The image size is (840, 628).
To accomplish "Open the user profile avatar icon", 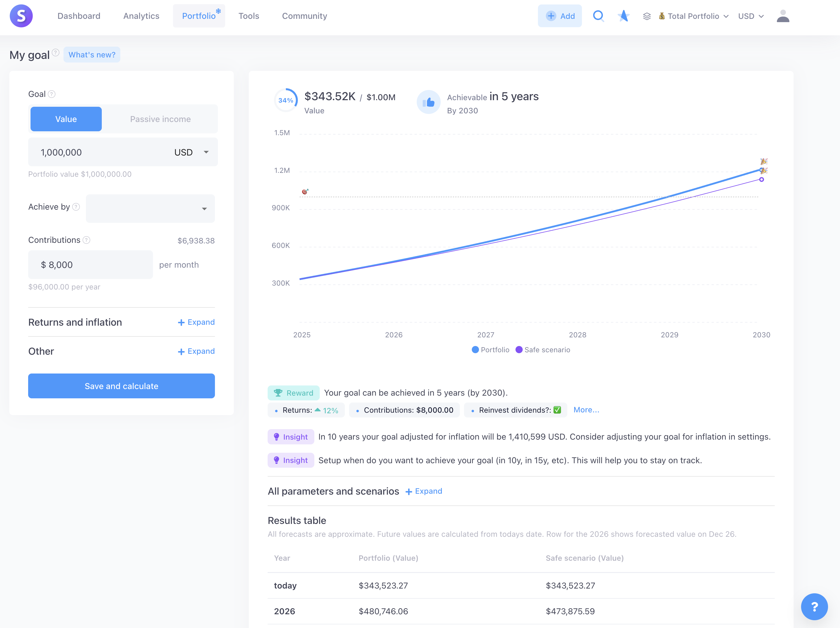I will 783,16.
